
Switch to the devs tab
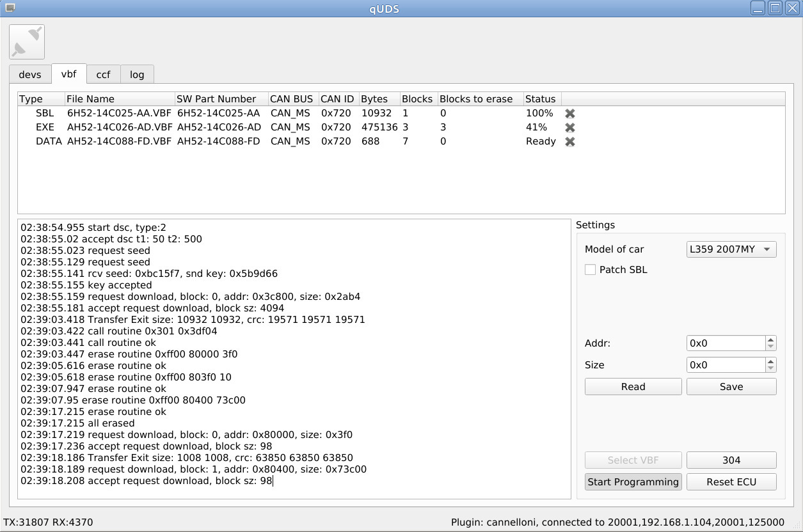click(30, 74)
